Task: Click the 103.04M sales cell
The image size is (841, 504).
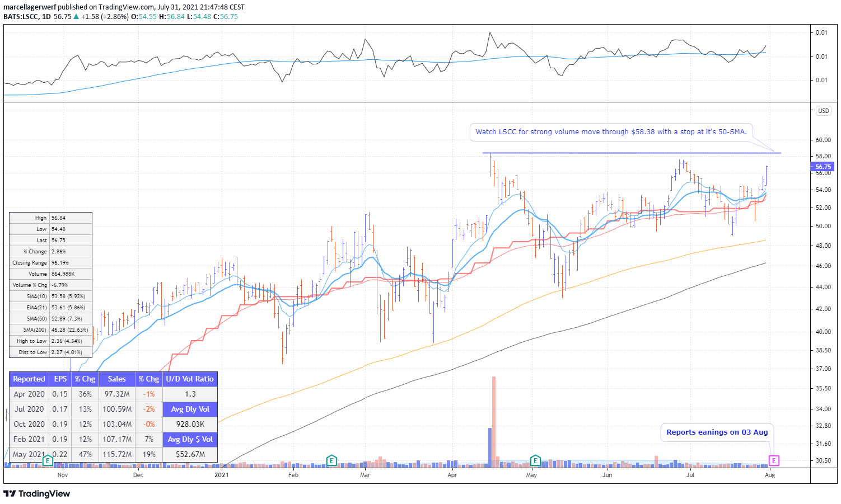Action: pyautogui.click(x=117, y=424)
